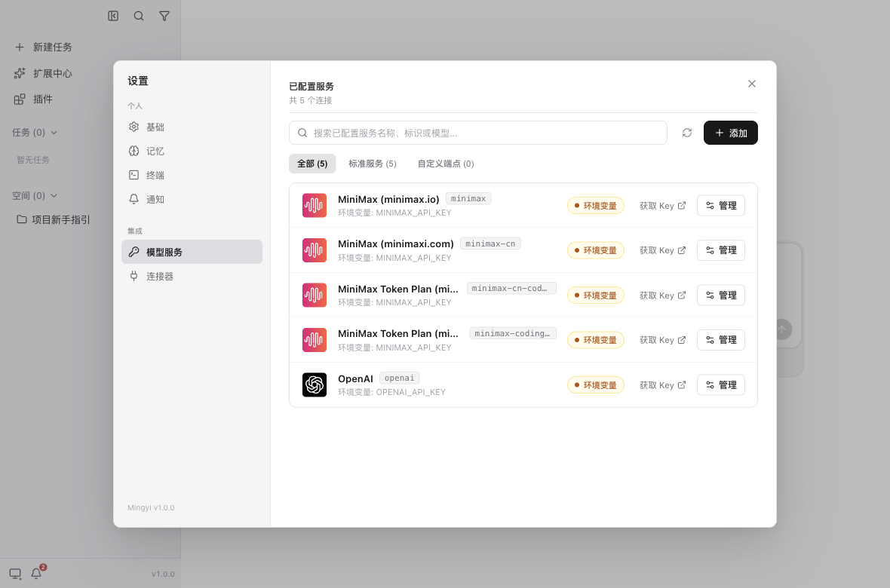The image size is (890, 588).
Task: Manage the MiniMax (minimaxi.com) service
Action: tap(721, 250)
